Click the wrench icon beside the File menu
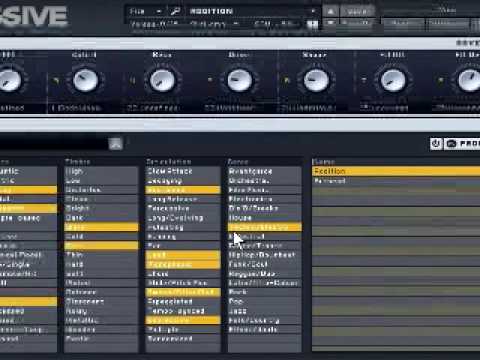The width and height of the screenshot is (480, 360). pos(176,11)
